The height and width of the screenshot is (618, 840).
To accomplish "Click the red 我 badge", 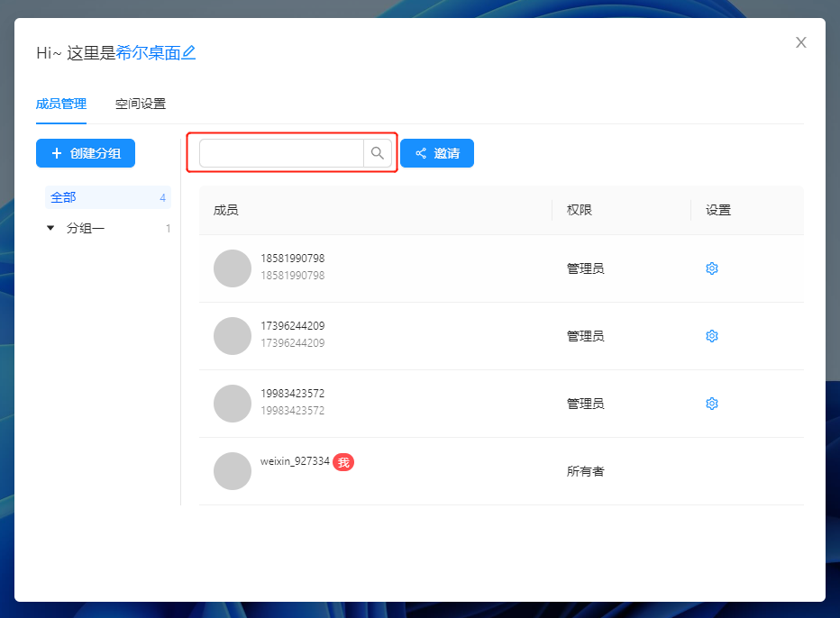I will [343, 462].
